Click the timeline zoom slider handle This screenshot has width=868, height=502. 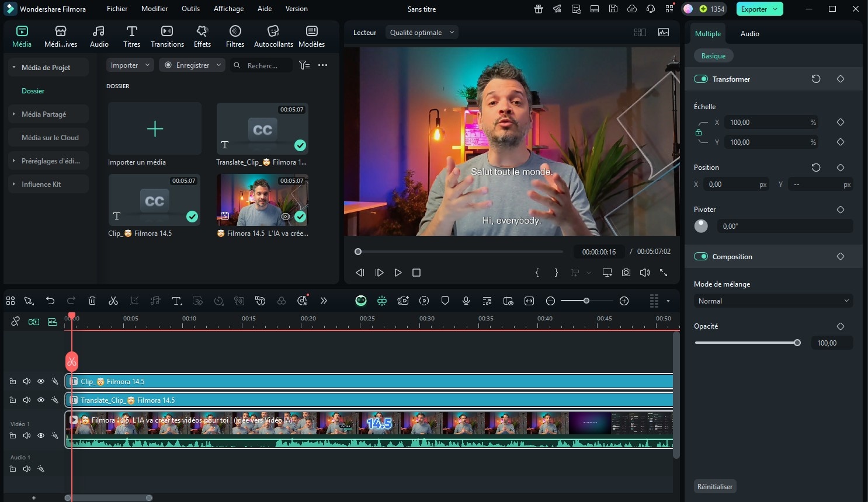coord(586,301)
